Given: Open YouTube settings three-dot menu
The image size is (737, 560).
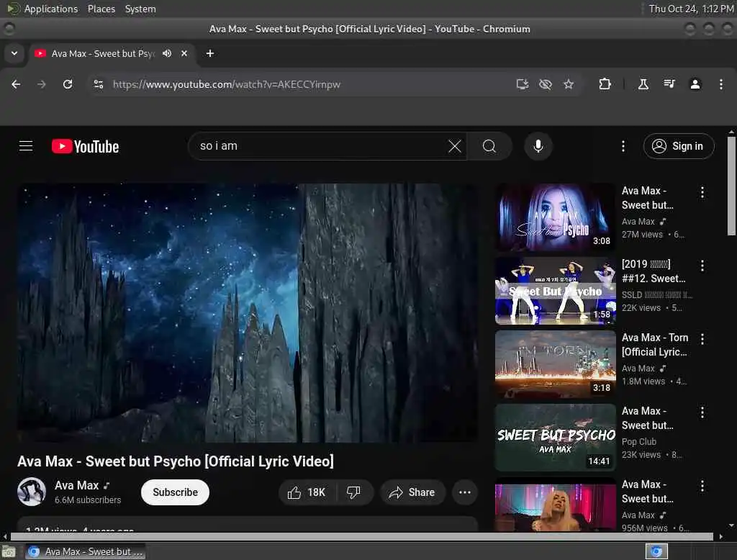Looking at the screenshot, I should [x=623, y=146].
